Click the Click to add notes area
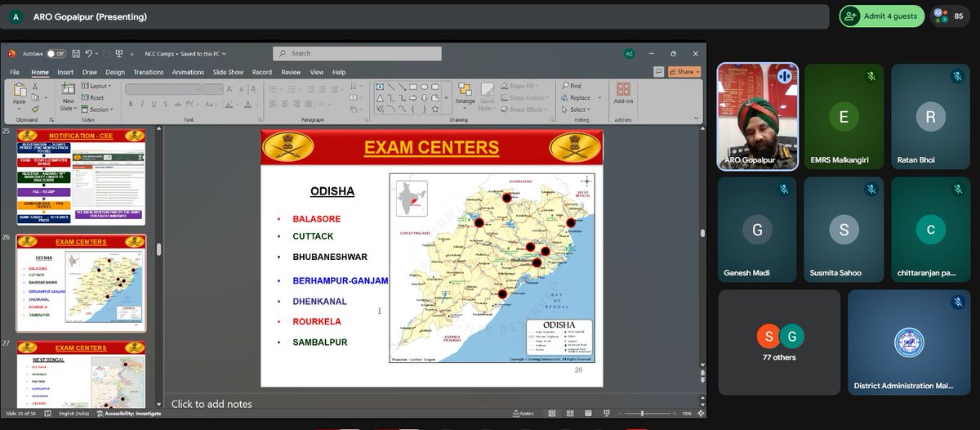The width and height of the screenshot is (980, 430). 212,404
